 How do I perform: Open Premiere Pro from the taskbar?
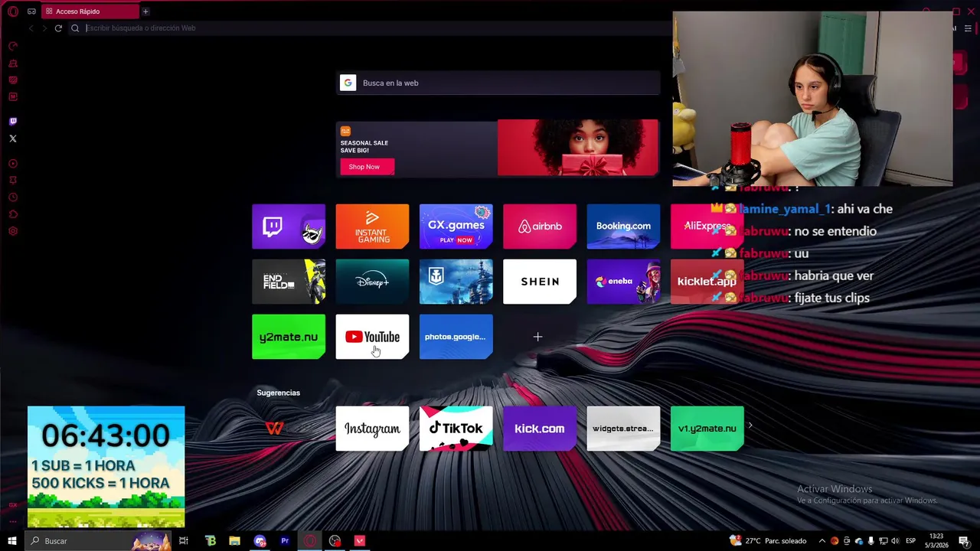pos(285,541)
